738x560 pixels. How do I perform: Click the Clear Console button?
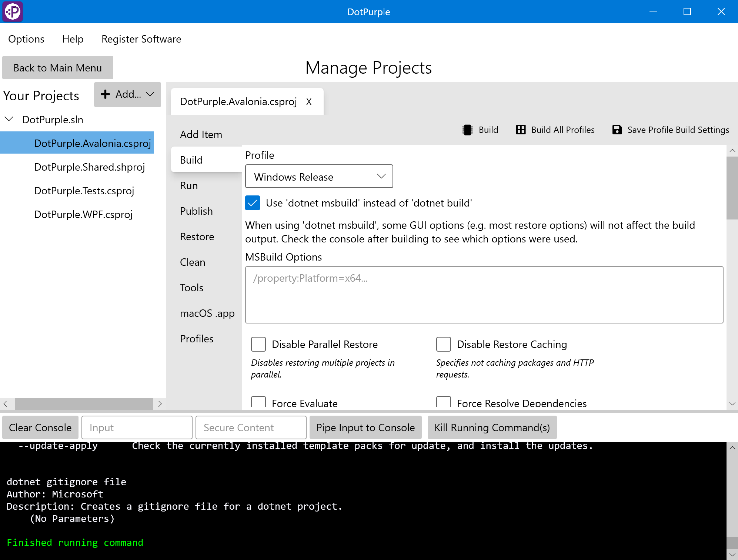pos(40,427)
